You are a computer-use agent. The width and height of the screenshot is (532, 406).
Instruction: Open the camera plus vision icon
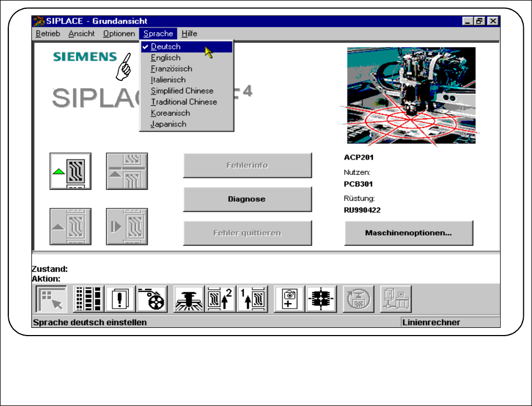pyautogui.click(x=289, y=299)
